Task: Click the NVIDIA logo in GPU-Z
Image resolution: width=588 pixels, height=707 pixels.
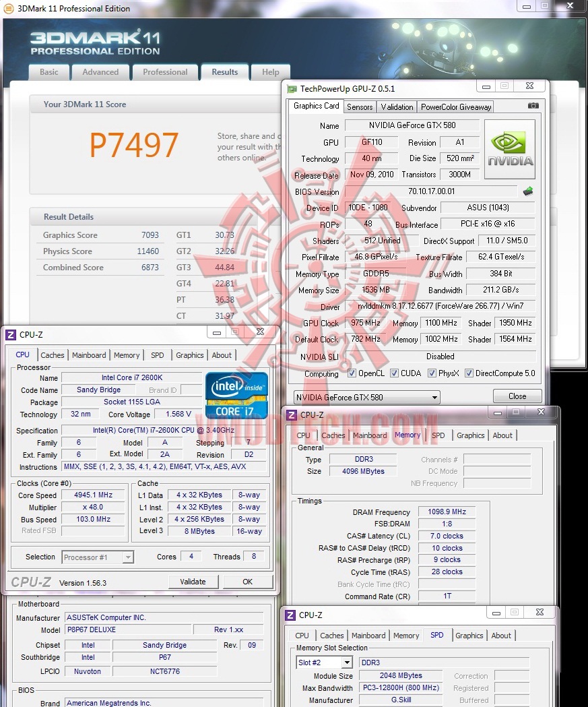Action: pyautogui.click(x=510, y=149)
